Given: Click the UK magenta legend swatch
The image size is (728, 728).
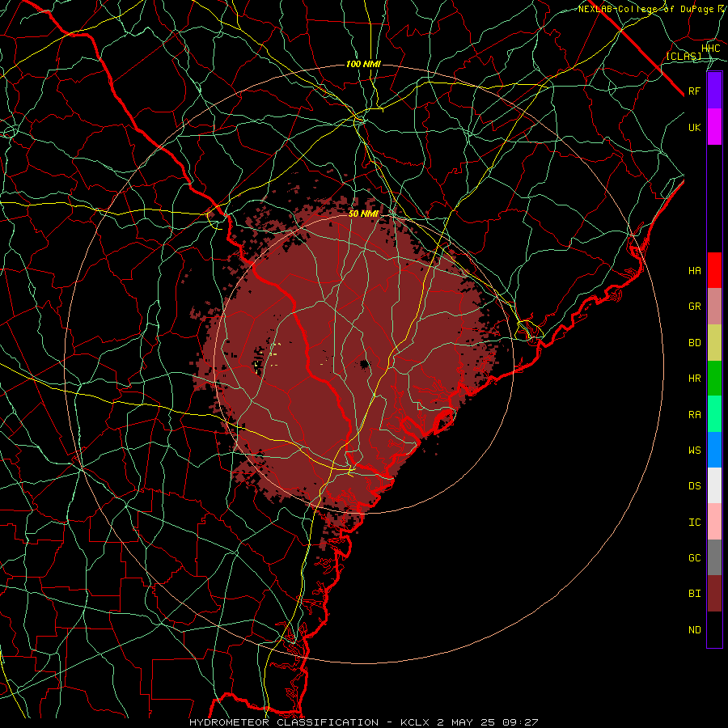Looking at the screenshot, I should pyautogui.click(x=714, y=127).
